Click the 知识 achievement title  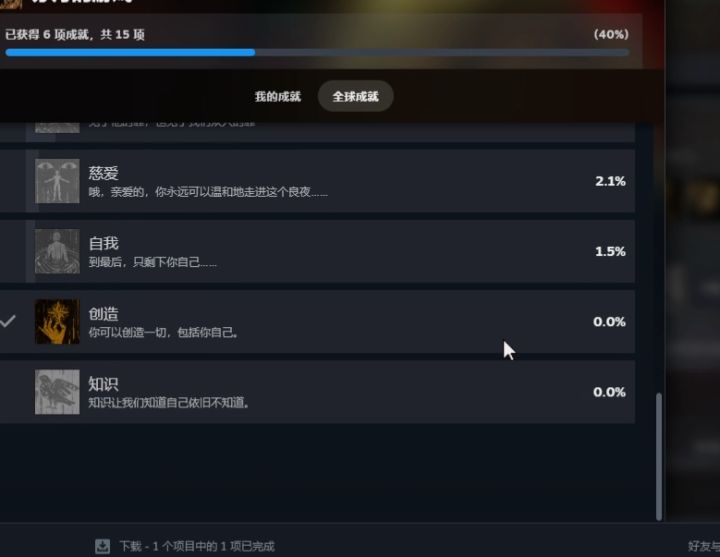(x=103, y=384)
